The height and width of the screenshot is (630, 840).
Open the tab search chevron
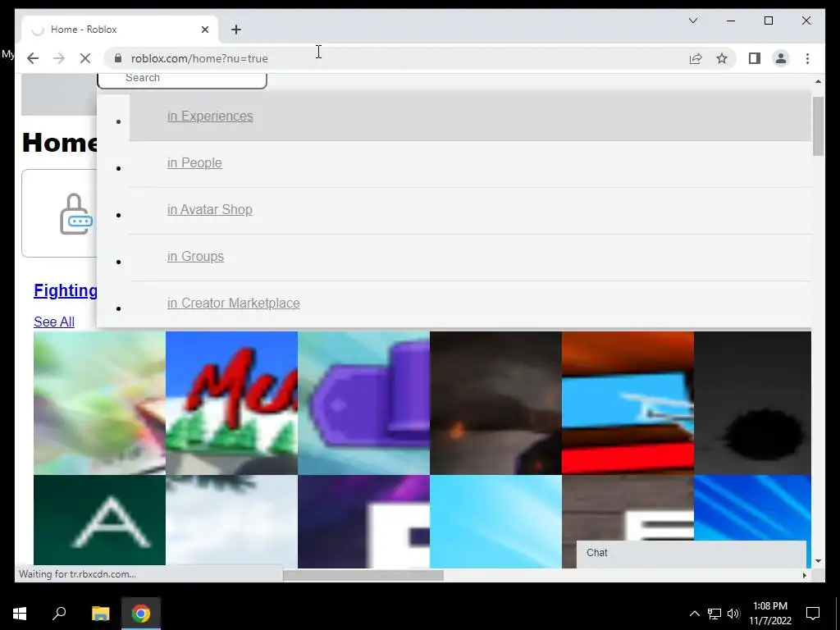click(692, 21)
